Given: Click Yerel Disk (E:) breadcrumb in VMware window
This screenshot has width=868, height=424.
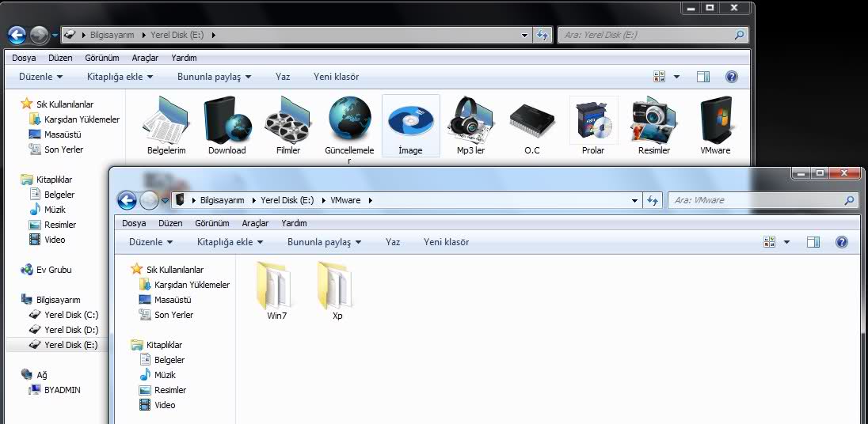Looking at the screenshot, I should 287,200.
